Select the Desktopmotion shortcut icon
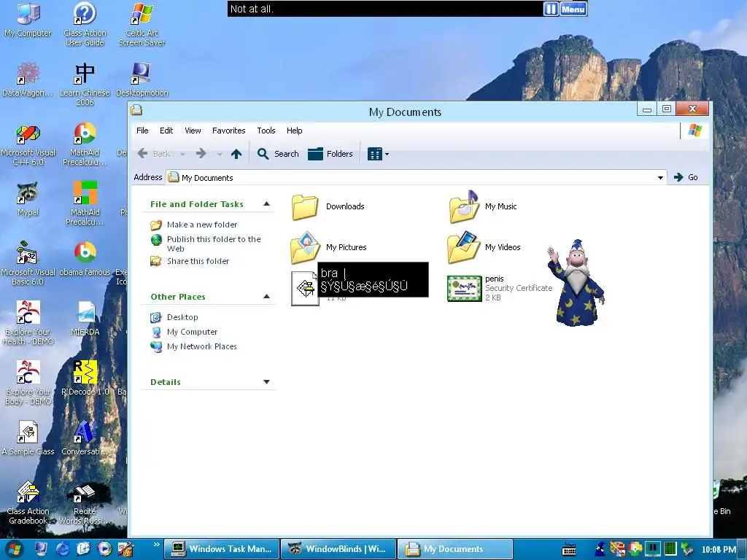The image size is (747, 560). click(x=142, y=79)
